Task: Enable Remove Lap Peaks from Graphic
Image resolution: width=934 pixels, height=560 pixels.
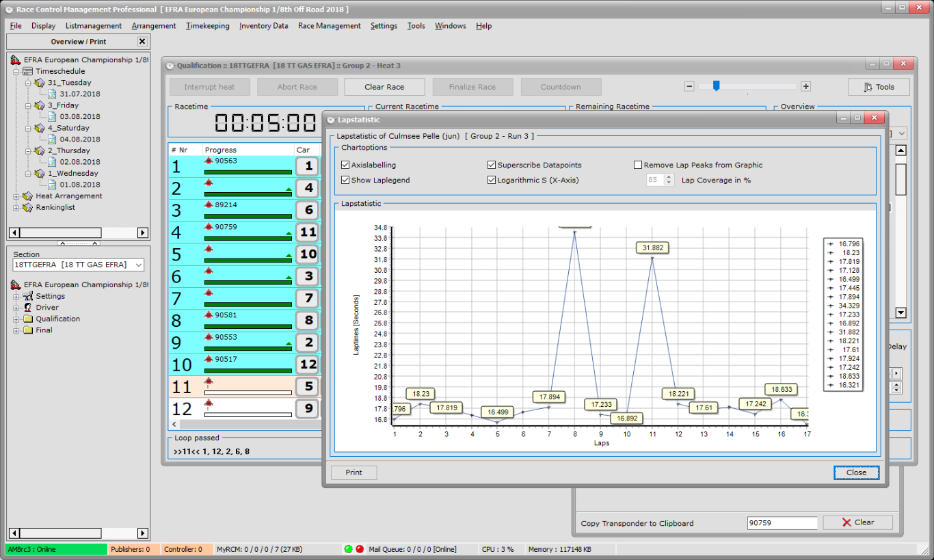Action: click(638, 165)
